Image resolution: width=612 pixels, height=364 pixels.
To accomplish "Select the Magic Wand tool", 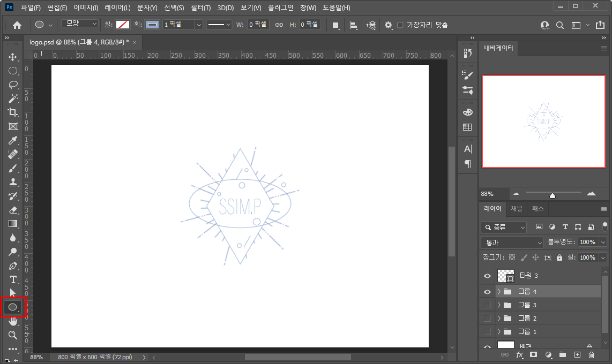I will (x=13, y=98).
